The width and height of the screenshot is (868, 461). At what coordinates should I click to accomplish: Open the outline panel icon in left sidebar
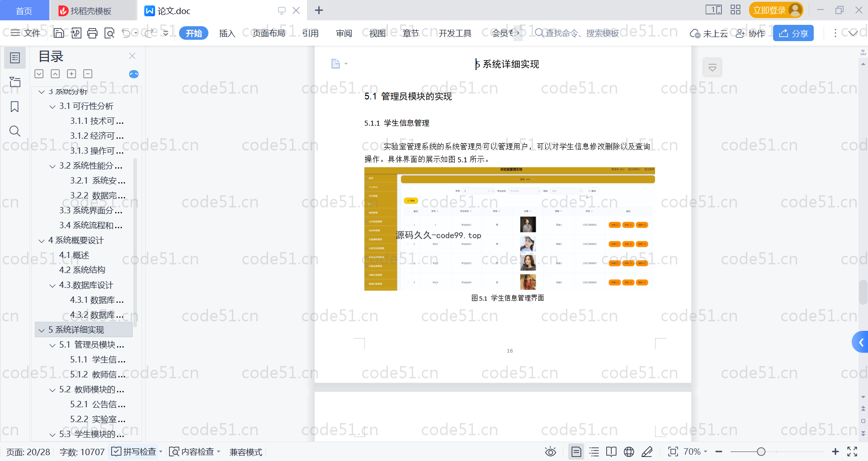(x=15, y=58)
